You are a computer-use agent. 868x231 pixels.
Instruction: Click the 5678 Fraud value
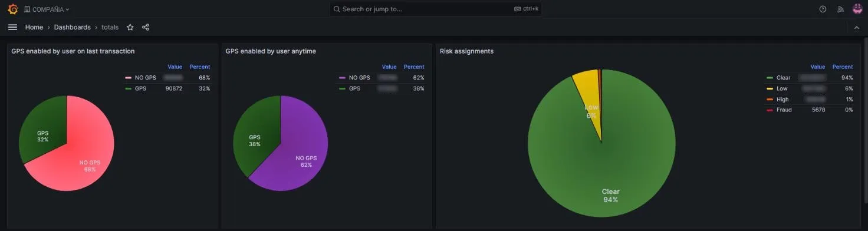818,110
